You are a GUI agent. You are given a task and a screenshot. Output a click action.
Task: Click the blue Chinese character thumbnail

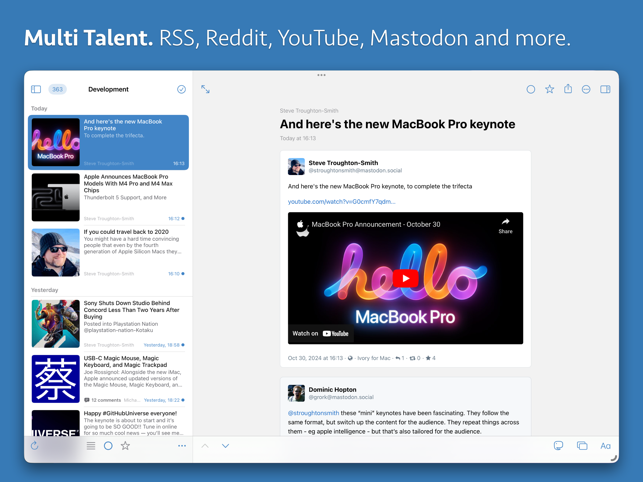pos(56,379)
